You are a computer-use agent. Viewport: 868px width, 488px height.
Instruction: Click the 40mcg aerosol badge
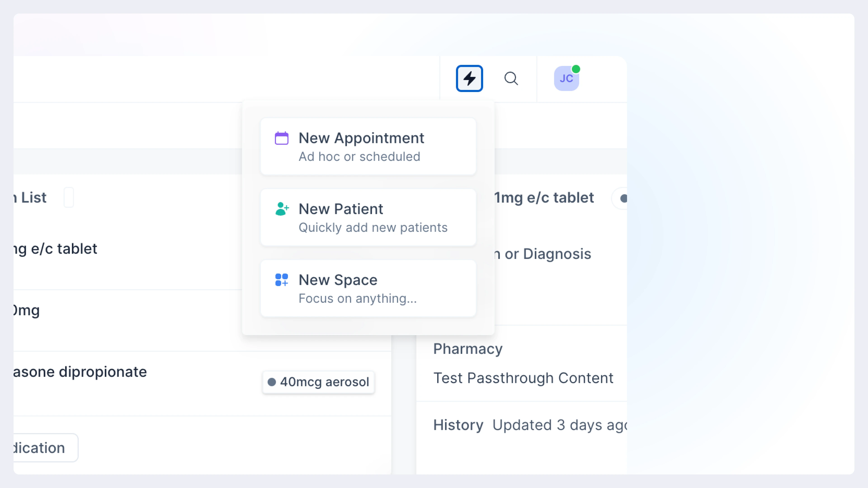318,382
